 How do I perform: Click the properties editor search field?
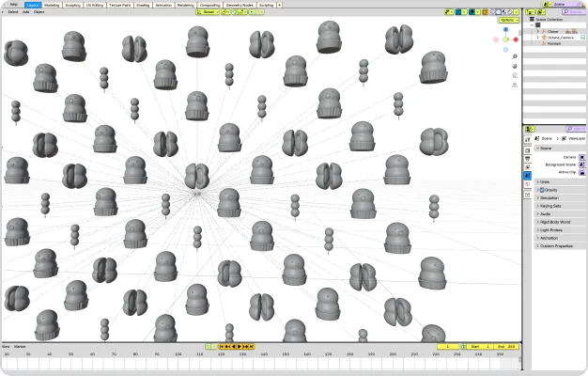coord(576,129)
